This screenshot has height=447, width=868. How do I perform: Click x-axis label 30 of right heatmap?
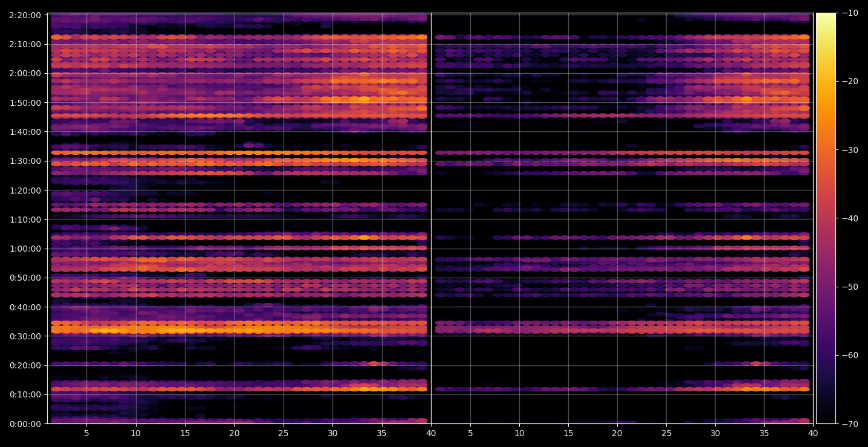[x=715, y=433]
